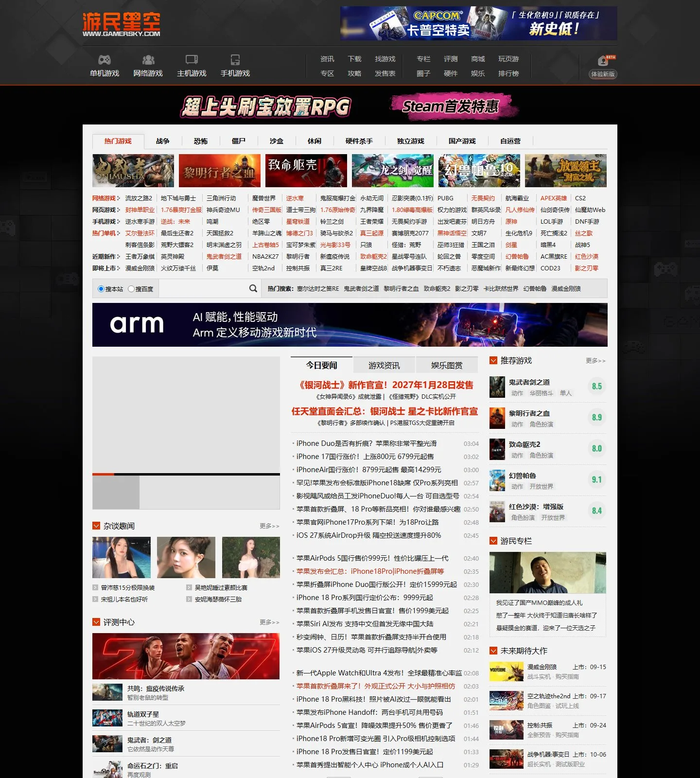700x778 pixels.
Task: Click the 超上头刷宝放置RPG banner
Action: 266,107
